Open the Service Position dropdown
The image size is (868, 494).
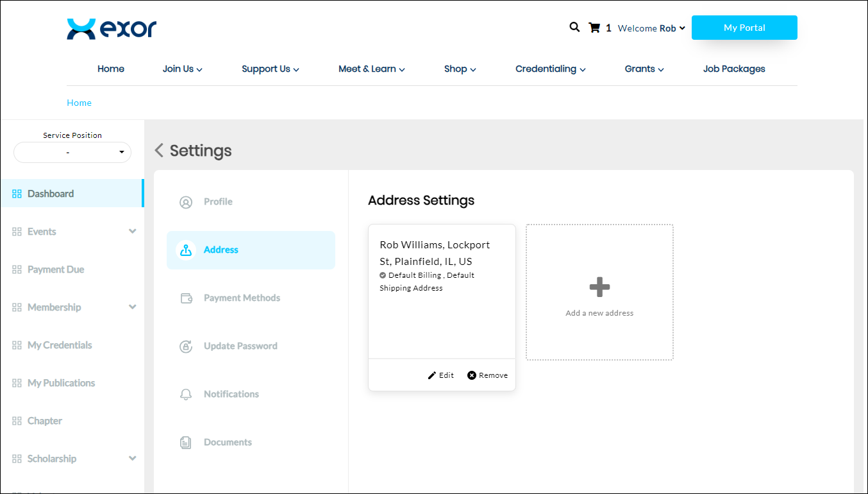pos(72,153)
